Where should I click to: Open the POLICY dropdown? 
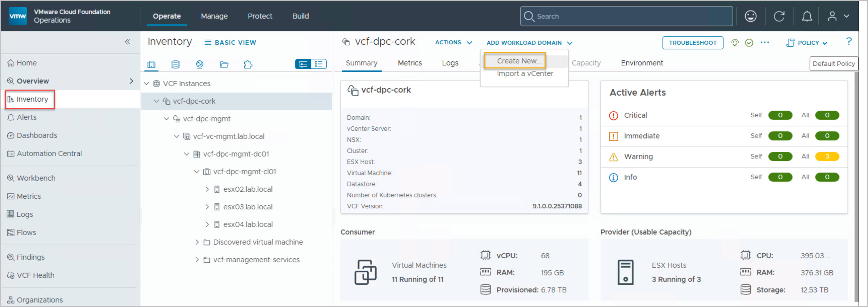click(807, 43)
